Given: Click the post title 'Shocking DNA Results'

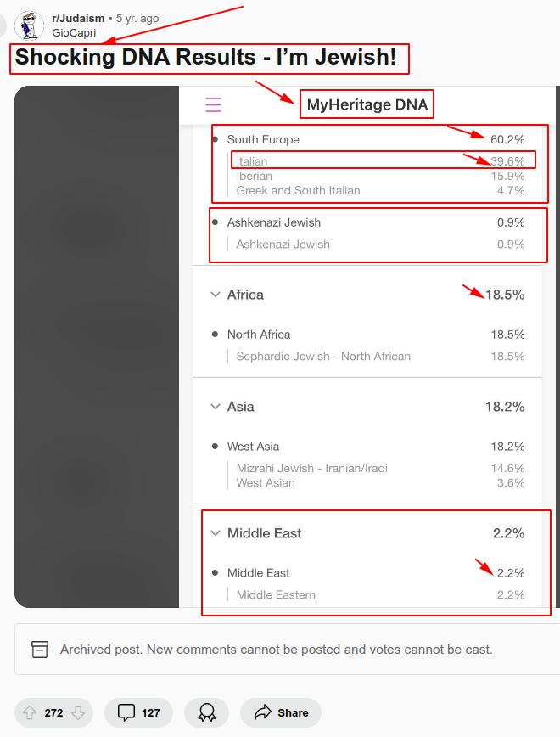Looking at the screenshot, I should pos(205,58).
